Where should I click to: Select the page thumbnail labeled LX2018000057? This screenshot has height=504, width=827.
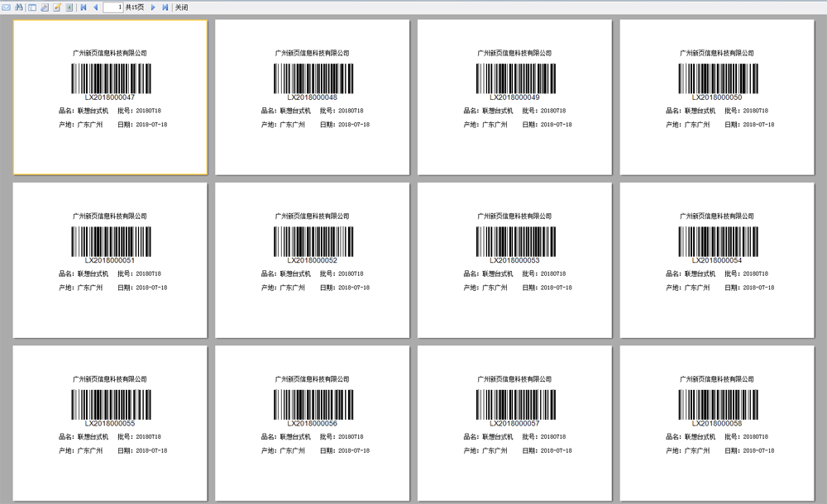pyautogui.click(x=514, y=423)
